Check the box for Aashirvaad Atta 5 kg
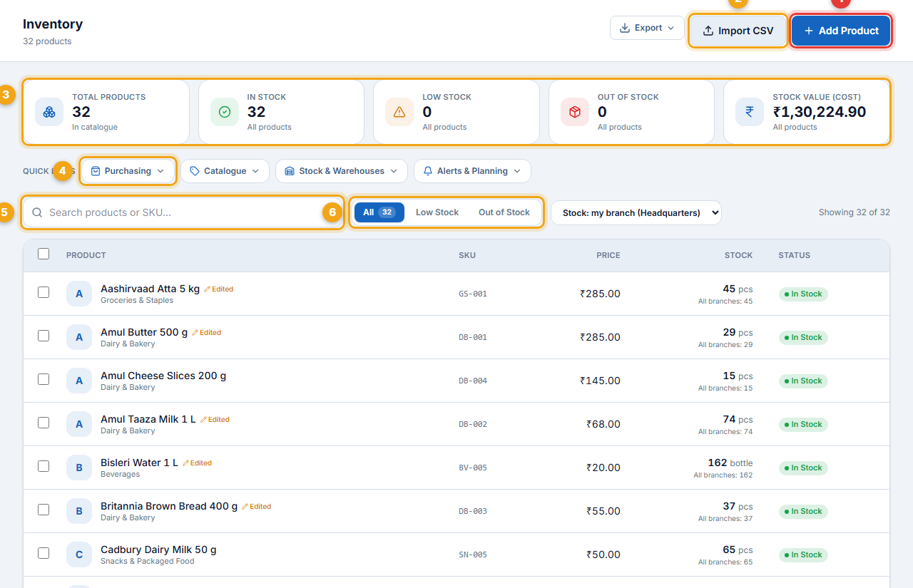913x588 pixels. [44, 292]
